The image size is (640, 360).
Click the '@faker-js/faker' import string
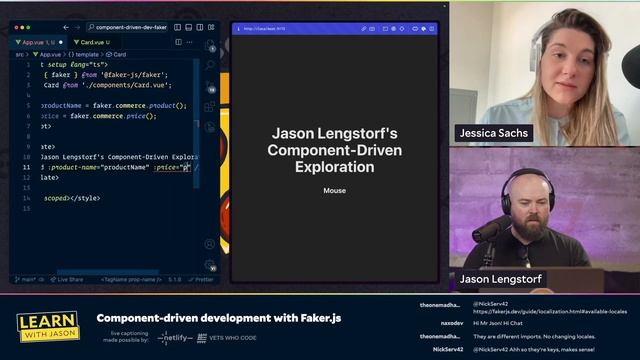pos(134,75)
